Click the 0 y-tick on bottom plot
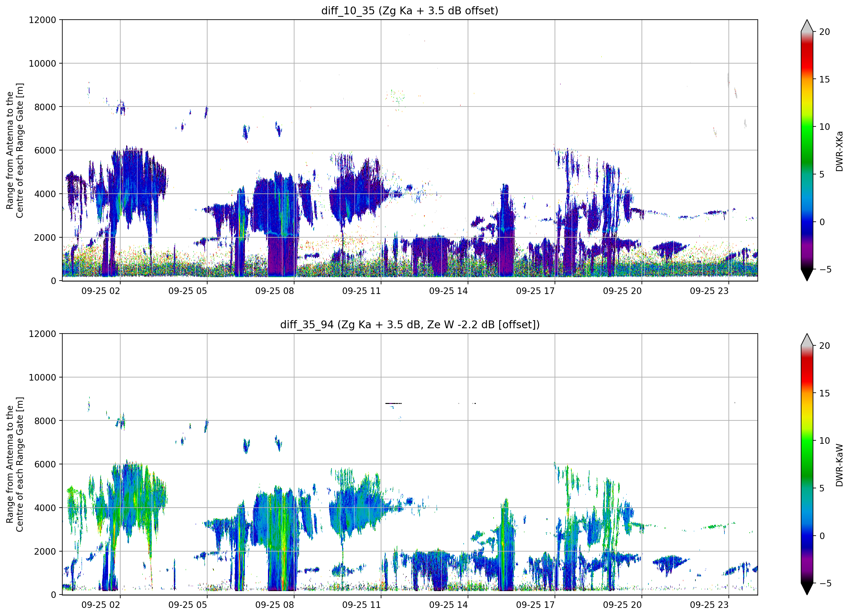The image size is (850, 616). pyautogui.click(x=54, y=595)
